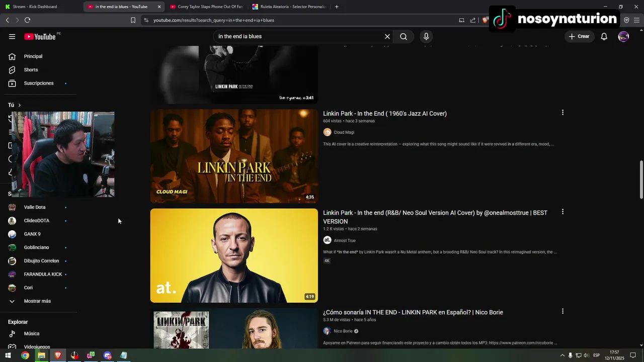Open more options for Nico Borie video
644x362 pixels.
(x=562, y=311)
